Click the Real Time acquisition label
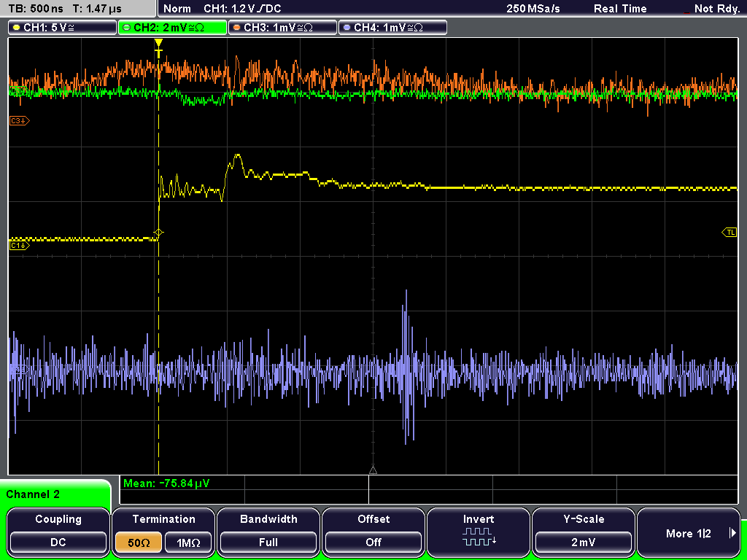Image resolution: width=747 pixels, height=560 pixels. coord(620,9)
